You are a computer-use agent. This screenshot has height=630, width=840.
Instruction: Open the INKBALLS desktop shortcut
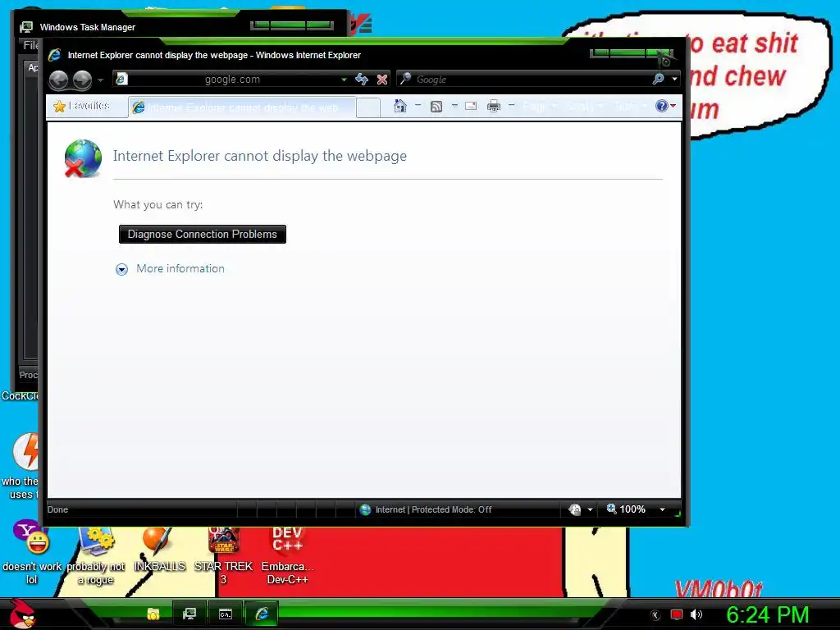(x=159, y=550)
